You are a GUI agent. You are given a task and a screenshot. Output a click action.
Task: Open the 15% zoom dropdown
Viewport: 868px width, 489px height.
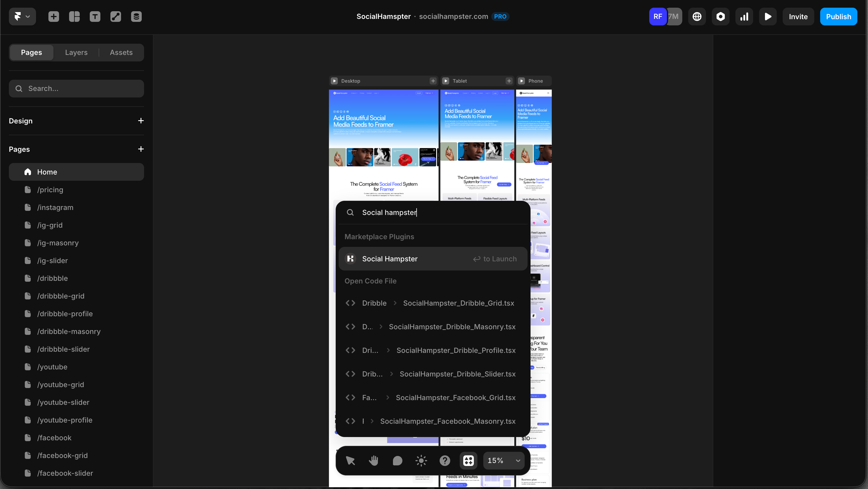coord(504,460)
